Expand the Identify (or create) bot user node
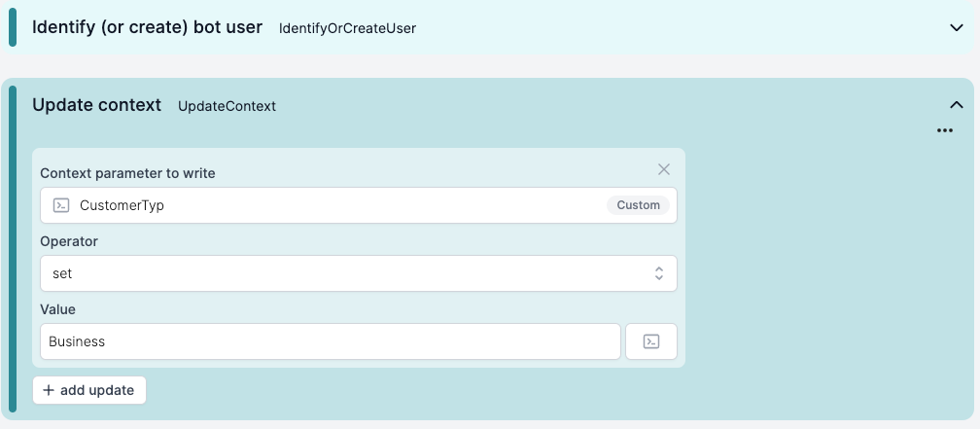Screen dimensions: 980x429 coord(957,27)
